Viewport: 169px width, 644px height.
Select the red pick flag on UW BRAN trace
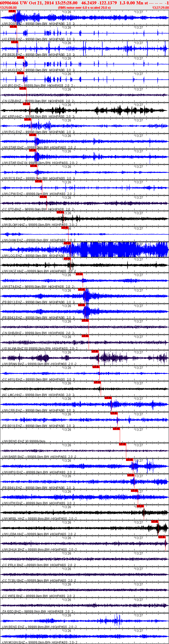pos(95,351)
